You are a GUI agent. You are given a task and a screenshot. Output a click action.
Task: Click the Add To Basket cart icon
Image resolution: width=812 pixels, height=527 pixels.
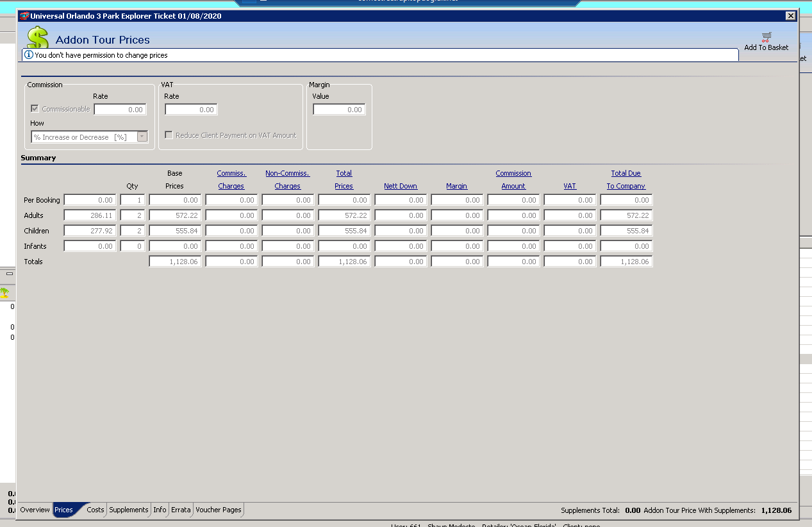766,37
